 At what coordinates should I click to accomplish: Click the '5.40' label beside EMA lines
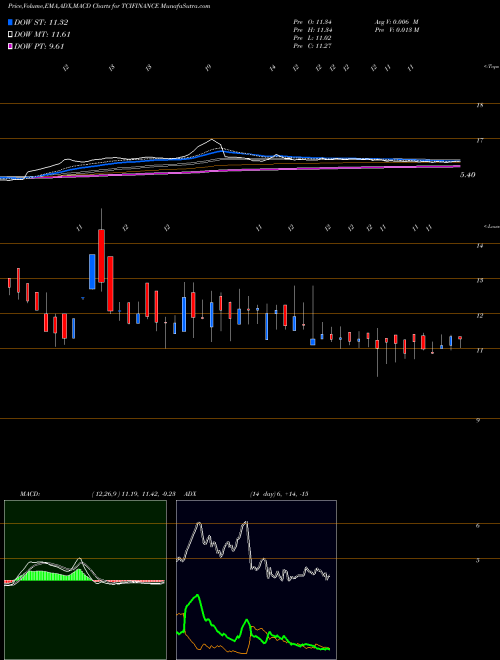468,175
